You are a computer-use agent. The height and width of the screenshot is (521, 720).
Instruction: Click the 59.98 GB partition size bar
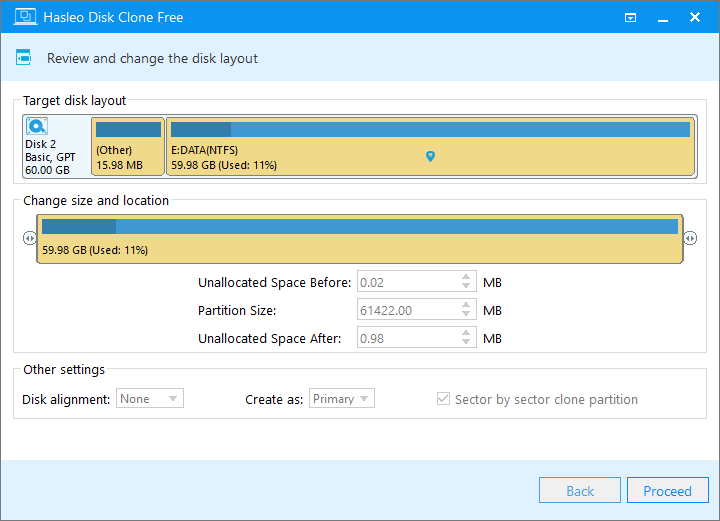(360, 239)
